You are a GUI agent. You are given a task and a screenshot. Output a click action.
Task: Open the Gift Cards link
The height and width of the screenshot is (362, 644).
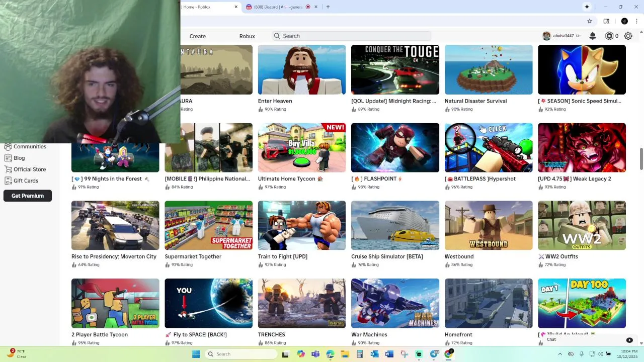[26, 180]
